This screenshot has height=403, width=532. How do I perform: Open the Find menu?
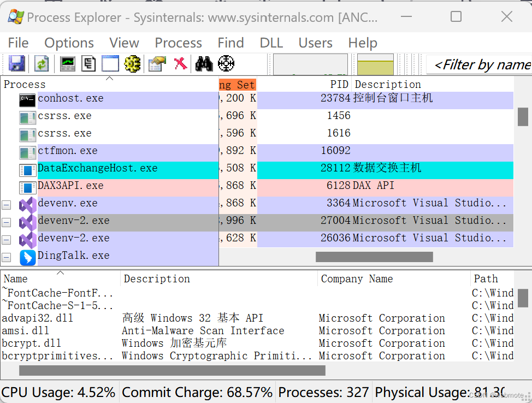point(230,43)
